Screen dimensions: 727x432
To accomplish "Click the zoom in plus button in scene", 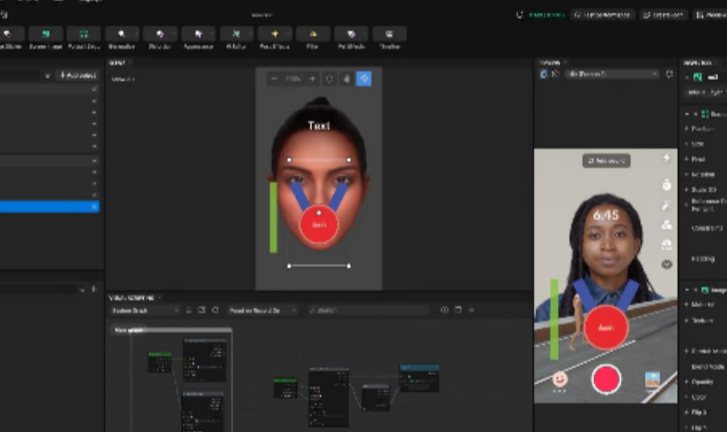I will [311, 78].
